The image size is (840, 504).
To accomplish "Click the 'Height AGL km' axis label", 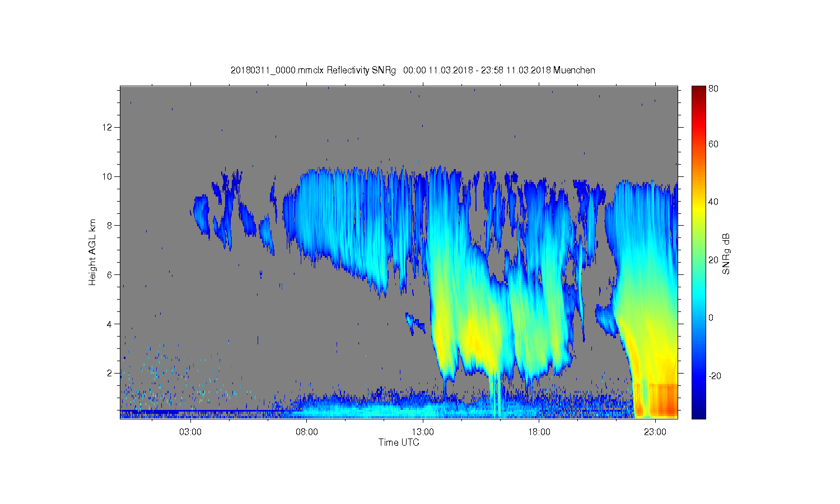I will tap(92, 252).
